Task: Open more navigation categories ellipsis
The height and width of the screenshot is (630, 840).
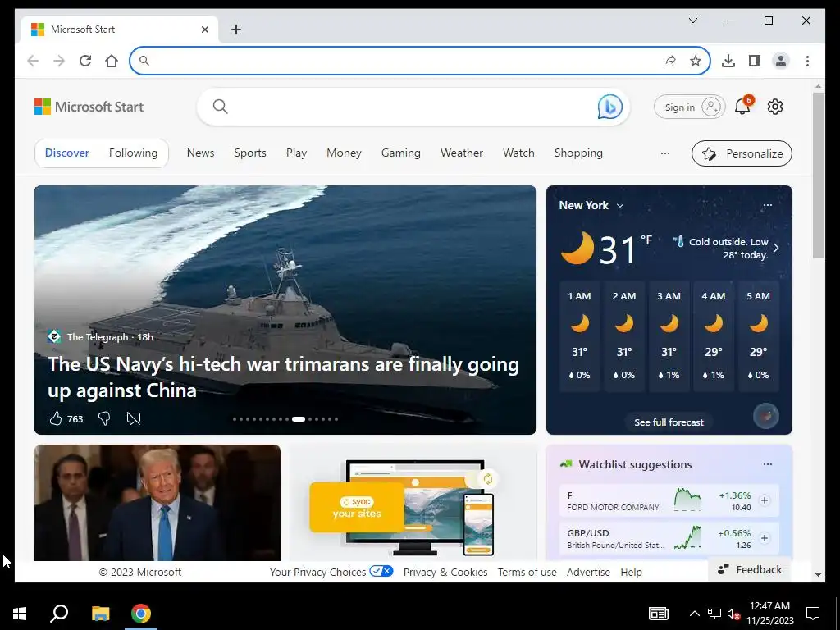Action: click(x=664, y=153)
